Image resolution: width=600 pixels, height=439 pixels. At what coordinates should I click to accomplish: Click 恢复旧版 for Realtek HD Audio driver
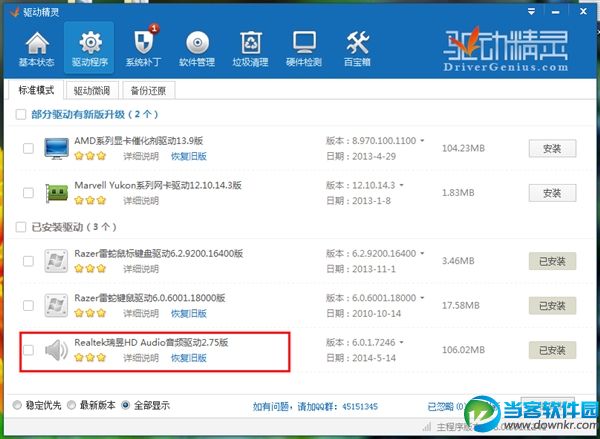tap(189, 358)
